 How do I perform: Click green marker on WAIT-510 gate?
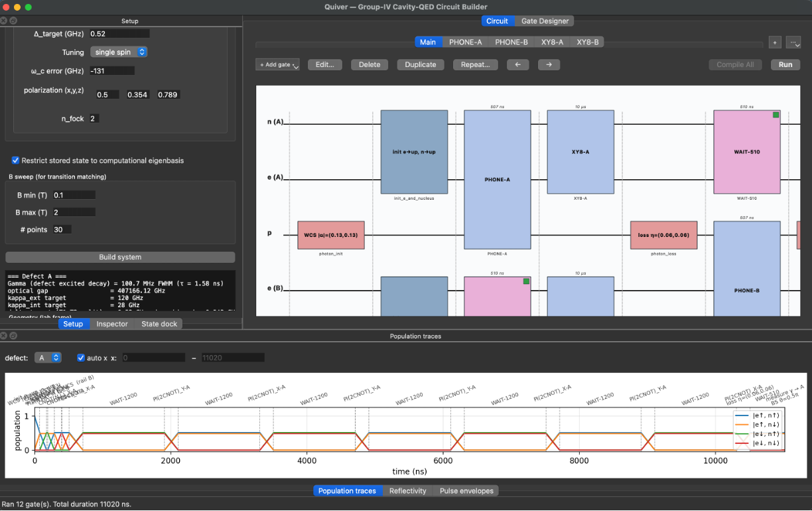coord(776,115)
